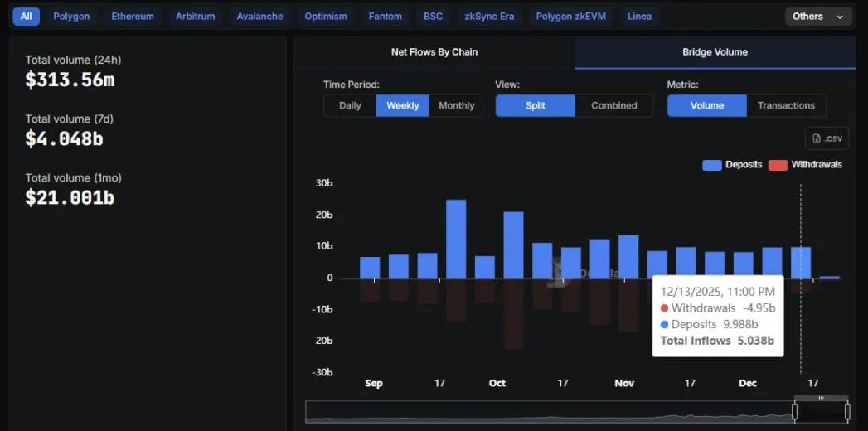Filter by Linea chain
This screenshot has width=868, height=431.
click(639, 16)
